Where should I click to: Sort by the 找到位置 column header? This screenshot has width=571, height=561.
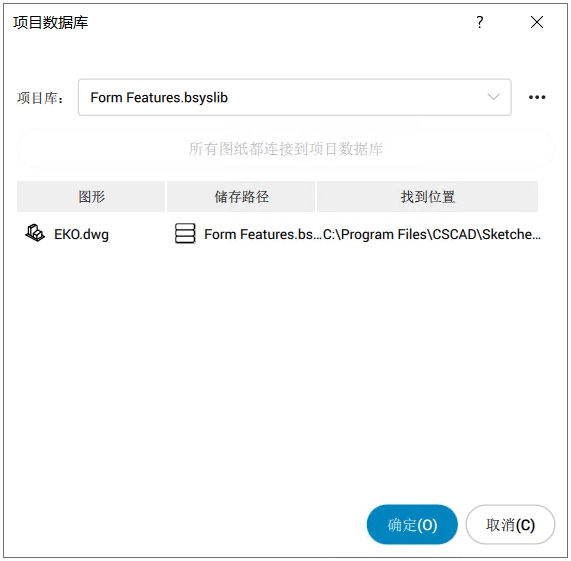tap(428, 197)
